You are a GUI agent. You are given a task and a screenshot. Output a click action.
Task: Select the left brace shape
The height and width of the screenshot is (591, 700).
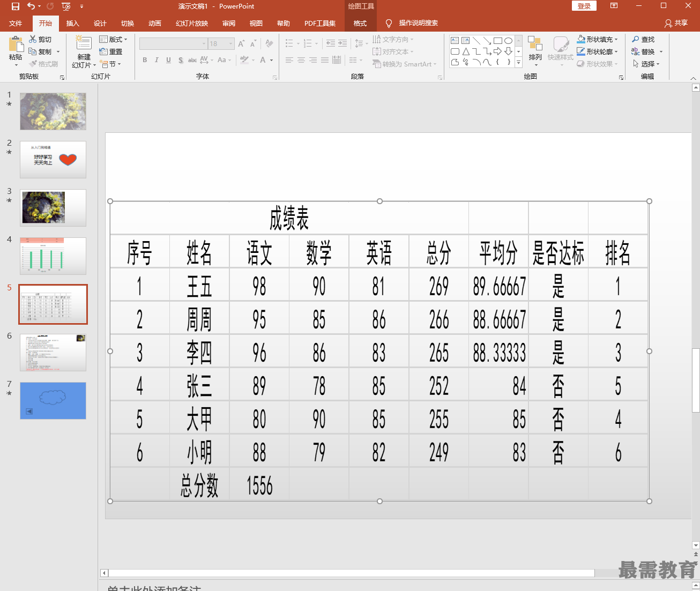[x=498, y=62]
